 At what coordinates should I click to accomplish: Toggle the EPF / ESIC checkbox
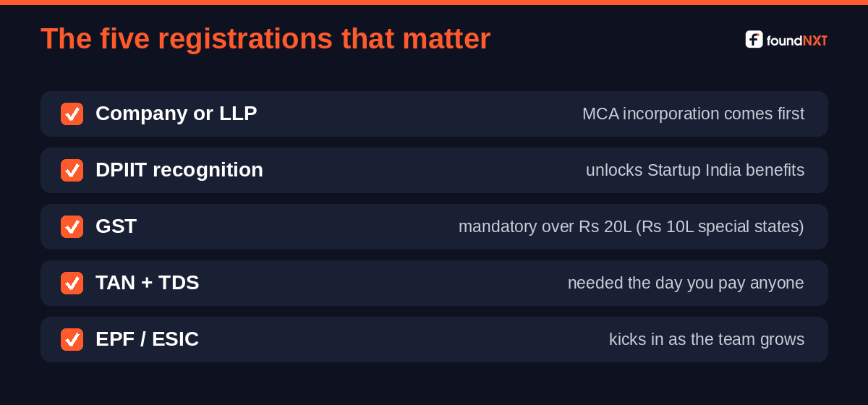click(x=72, y=339)
